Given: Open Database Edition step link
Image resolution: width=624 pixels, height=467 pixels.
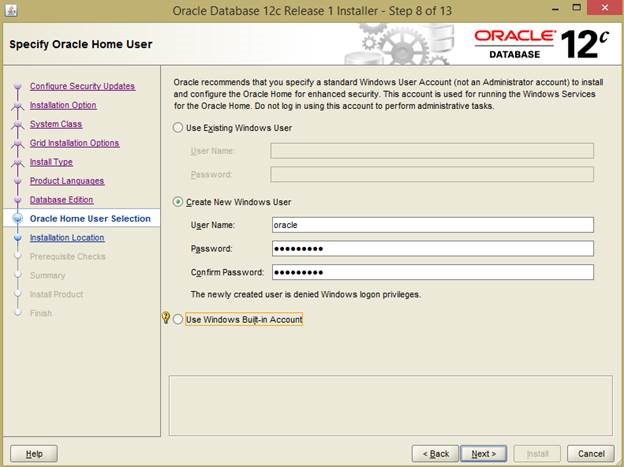Looking at the screenshot, I should click(x=62, y=200).
